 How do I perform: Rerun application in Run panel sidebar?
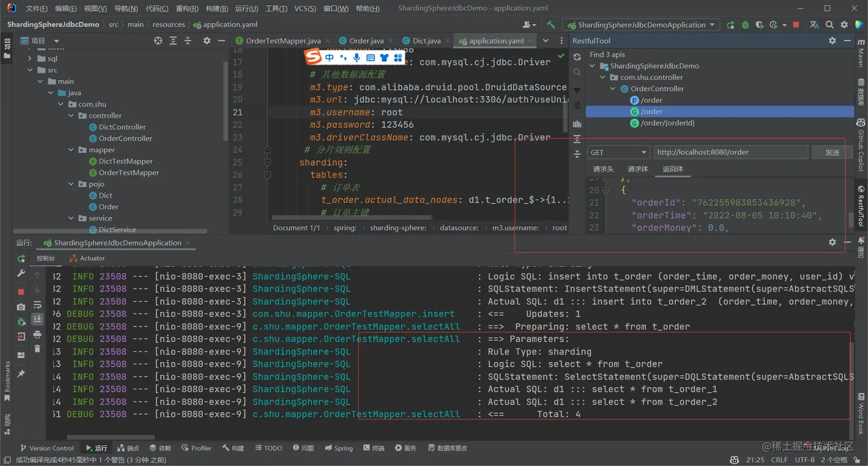(x=21, y=258)
